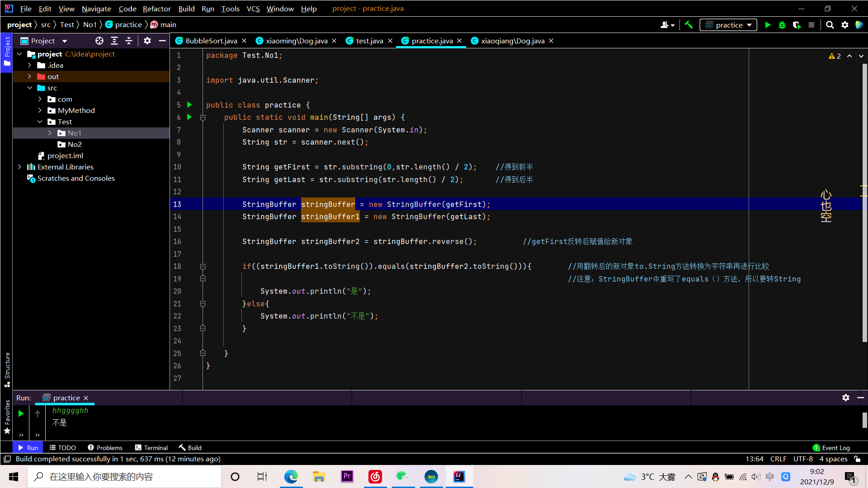Build the project using the hammer icon

click(689, 25)
